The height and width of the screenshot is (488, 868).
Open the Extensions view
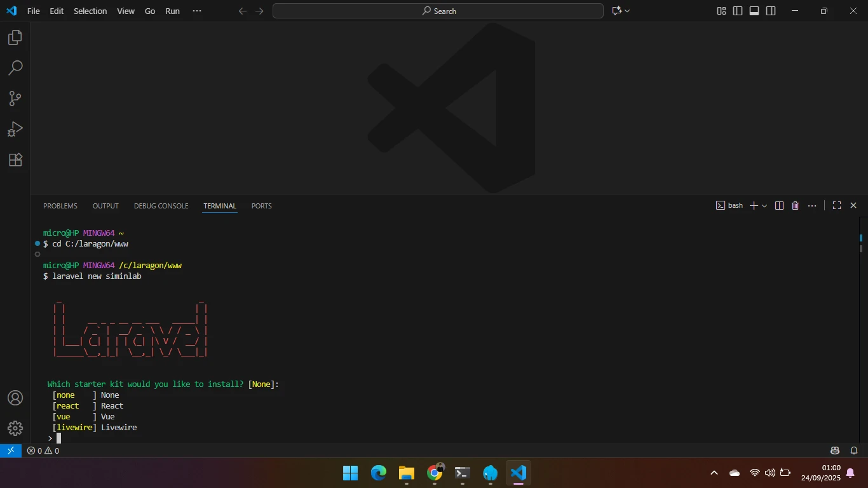click(15, 159)
